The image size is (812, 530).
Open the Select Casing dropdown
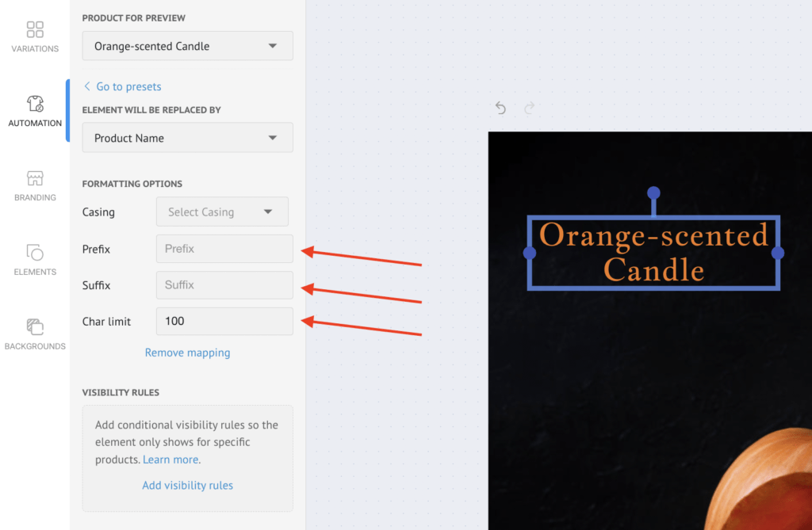point(222,212)
